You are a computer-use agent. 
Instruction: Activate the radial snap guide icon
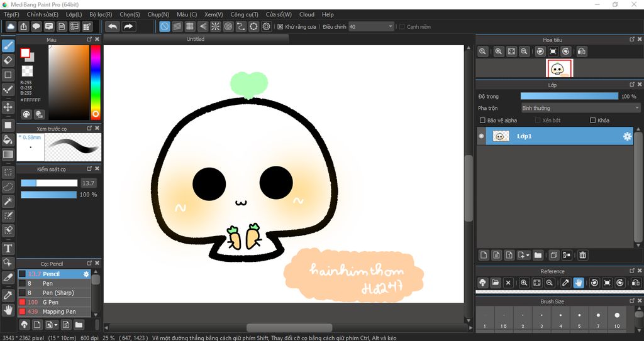215,26
